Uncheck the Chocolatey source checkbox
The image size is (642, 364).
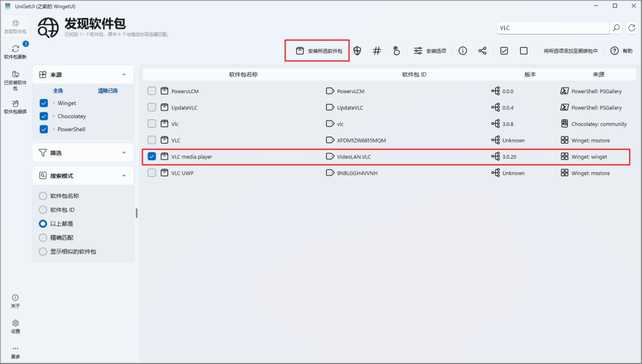pyautogui.click(x=44, y=116)
